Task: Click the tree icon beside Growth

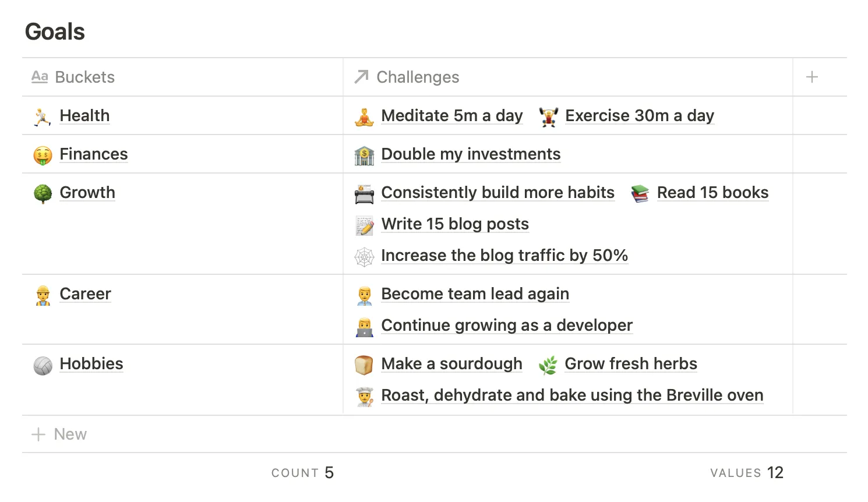Action: [x=43, y=193]
